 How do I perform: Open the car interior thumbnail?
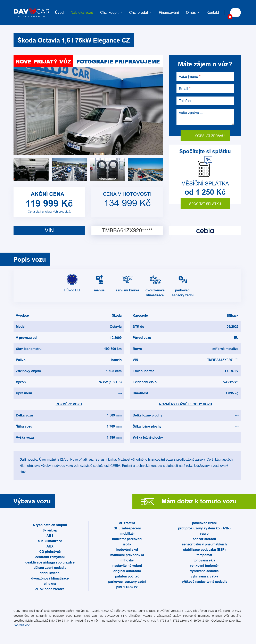[31, 169]
